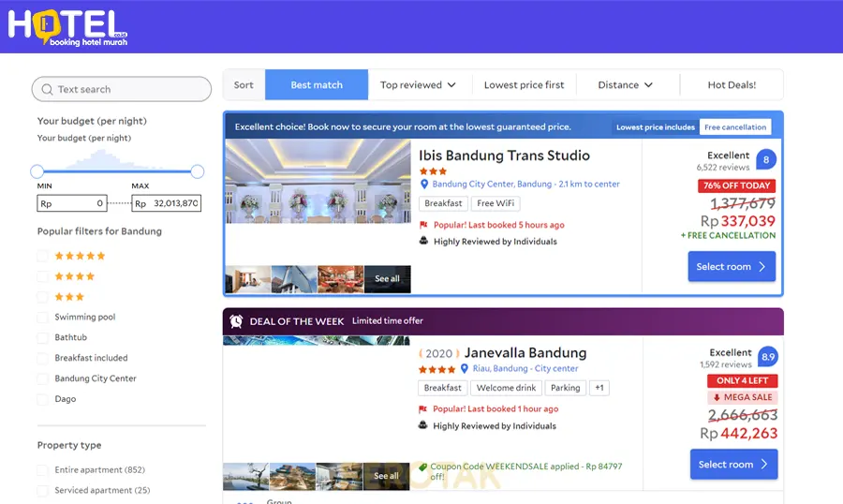This screenshot has width=843, height=504.
Task: Click the arrow on Ibis Select room button
Action: pos(762,267)
